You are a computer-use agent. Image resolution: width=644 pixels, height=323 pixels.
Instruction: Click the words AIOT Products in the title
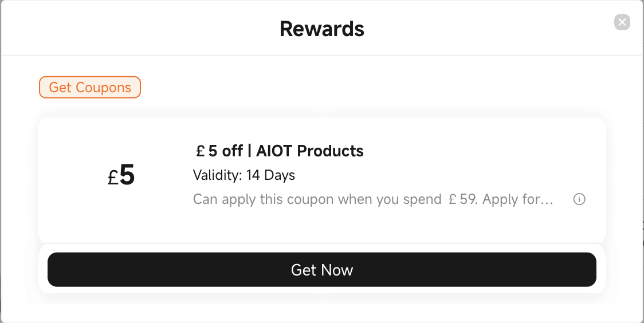coord(310,151)
